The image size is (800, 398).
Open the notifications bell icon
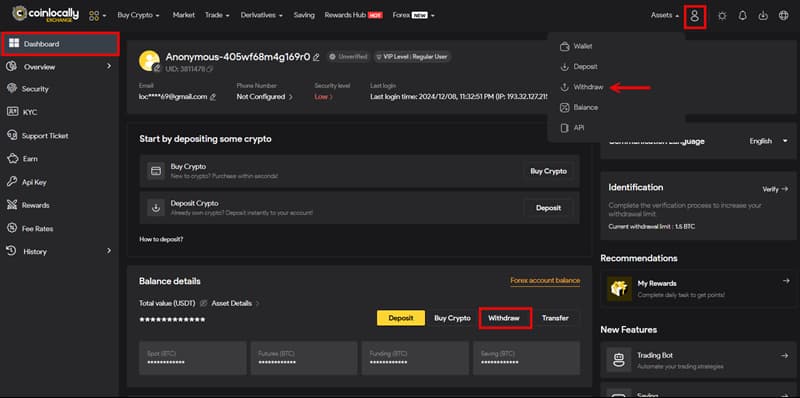[x=742, y=16]
